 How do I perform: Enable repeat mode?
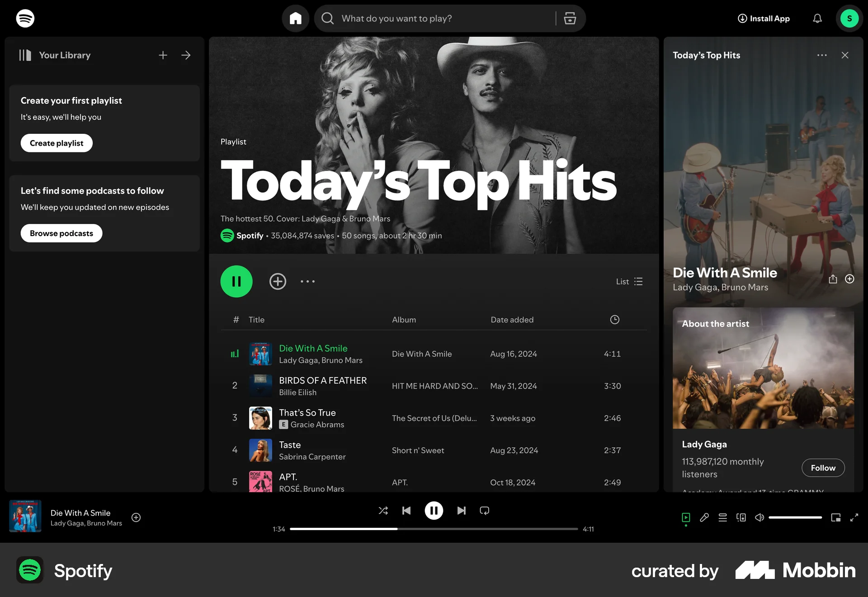[484, 510]
